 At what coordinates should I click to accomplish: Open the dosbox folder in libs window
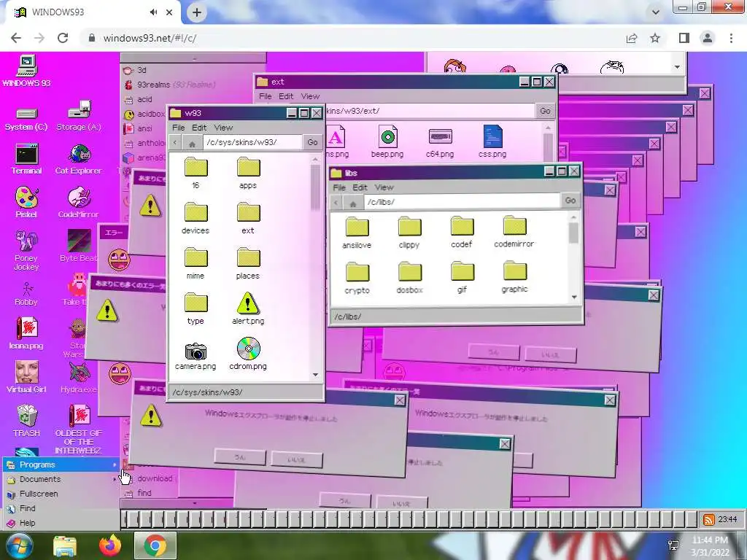pyautogui.click(x=409, y=278)
